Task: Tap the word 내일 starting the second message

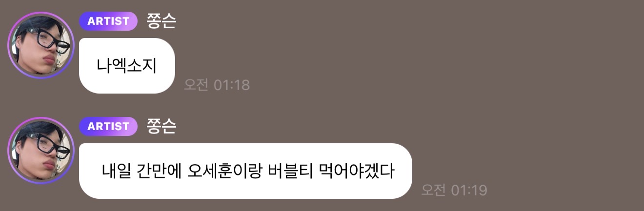Action: [115, 171]
